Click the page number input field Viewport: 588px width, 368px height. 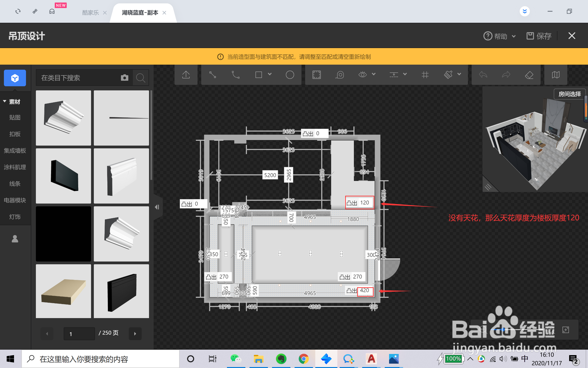pyautogui.click(x=79, y=334)
